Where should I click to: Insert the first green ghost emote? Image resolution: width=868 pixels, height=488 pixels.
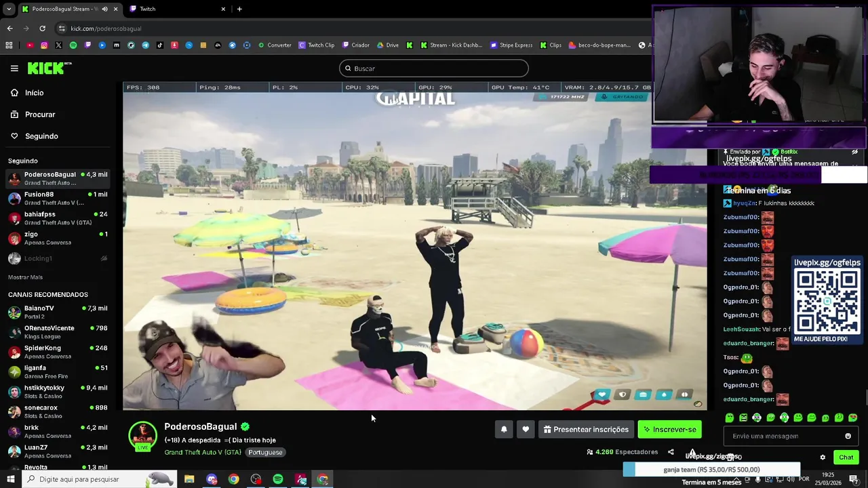729,418
